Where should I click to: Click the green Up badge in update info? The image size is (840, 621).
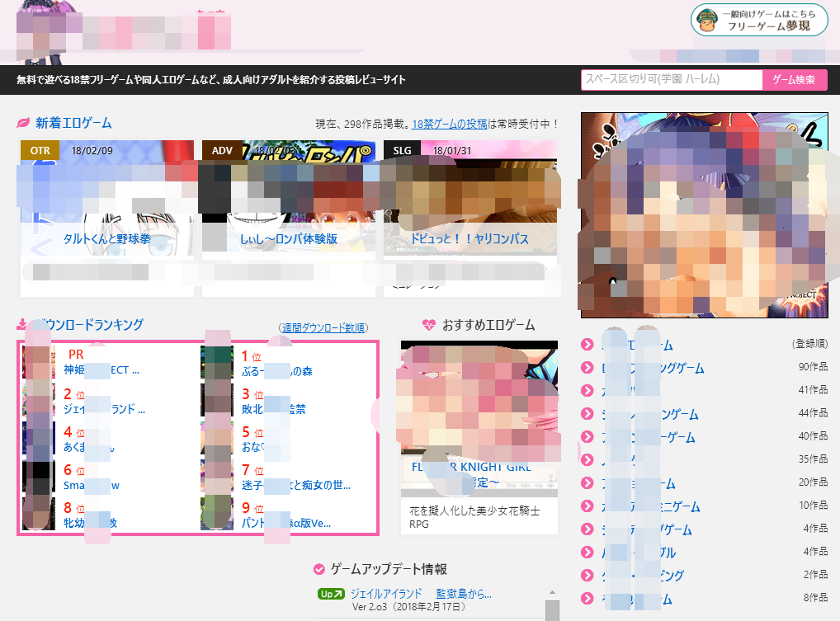(331, 594)
